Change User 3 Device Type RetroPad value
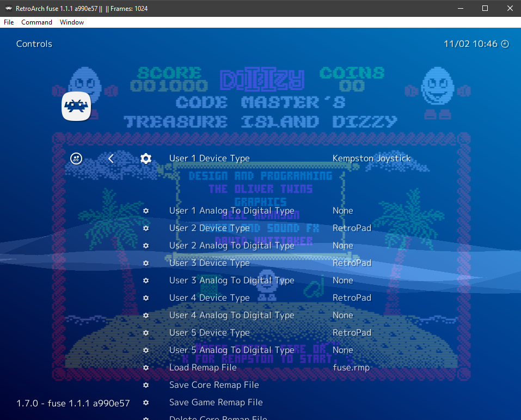The image size is (521, 420). [x=352, y=263]
